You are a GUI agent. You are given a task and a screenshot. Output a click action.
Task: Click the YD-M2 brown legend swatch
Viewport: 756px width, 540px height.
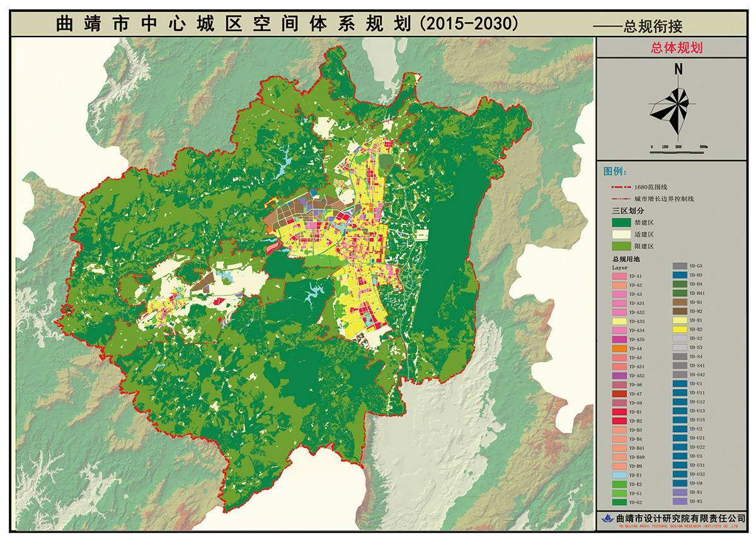680,311
